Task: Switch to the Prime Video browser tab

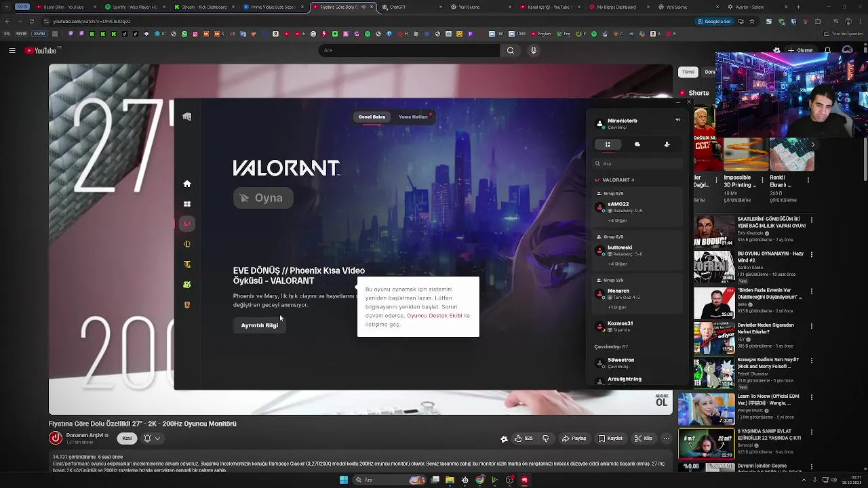Action: (273, 7)
